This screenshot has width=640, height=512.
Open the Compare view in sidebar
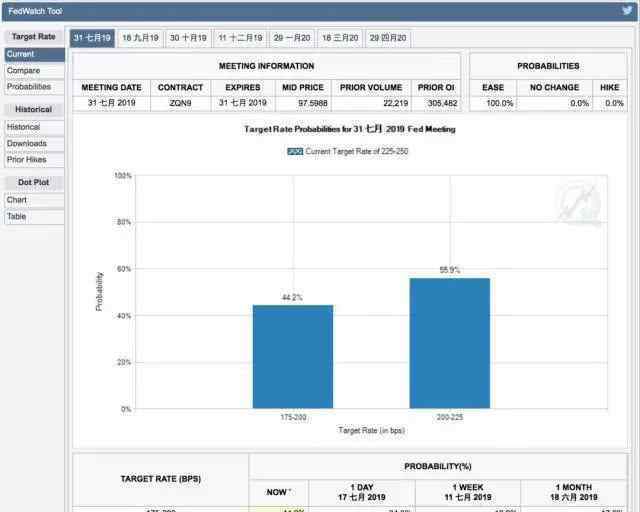pyautogui.click(x=35, y=71)
